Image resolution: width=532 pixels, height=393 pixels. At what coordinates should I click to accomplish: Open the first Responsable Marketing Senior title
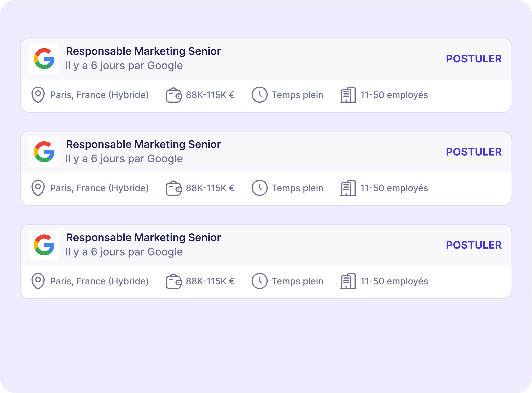tap(143, 51)
